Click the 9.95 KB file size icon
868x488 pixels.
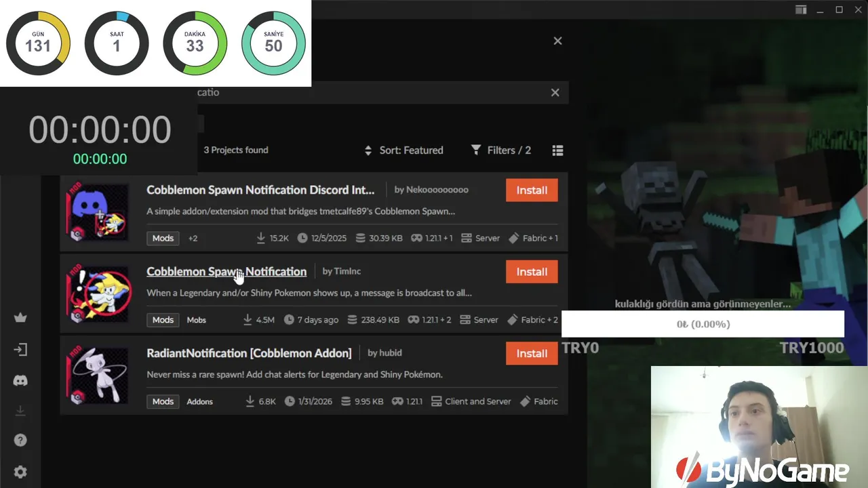pos(347,401)
